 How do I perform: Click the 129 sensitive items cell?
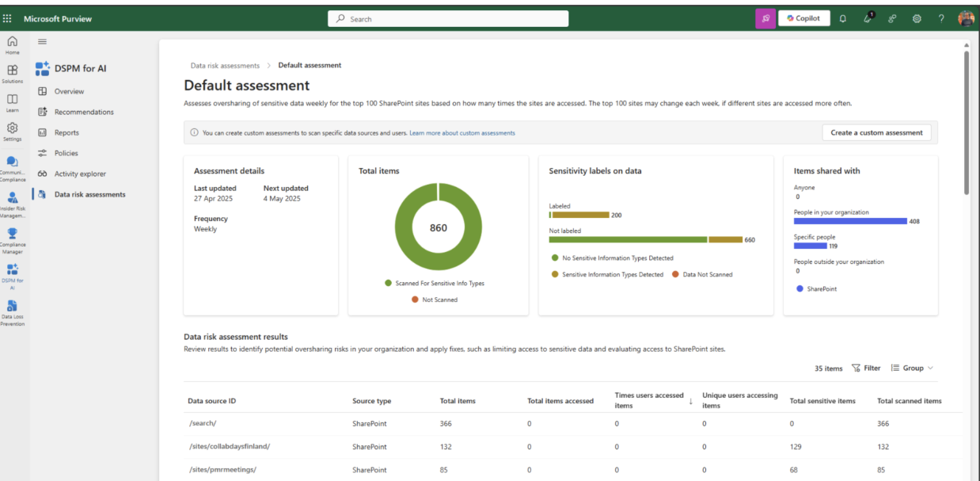point(796,447)
